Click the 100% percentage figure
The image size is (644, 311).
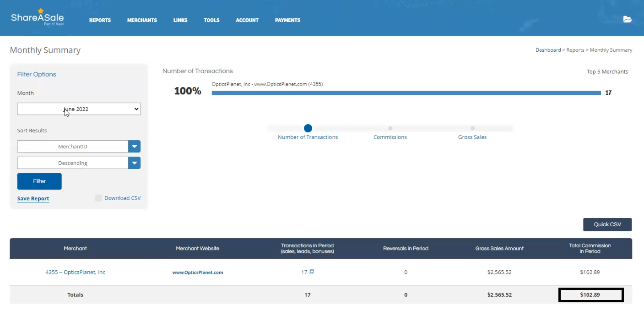[x=188, y=91]
